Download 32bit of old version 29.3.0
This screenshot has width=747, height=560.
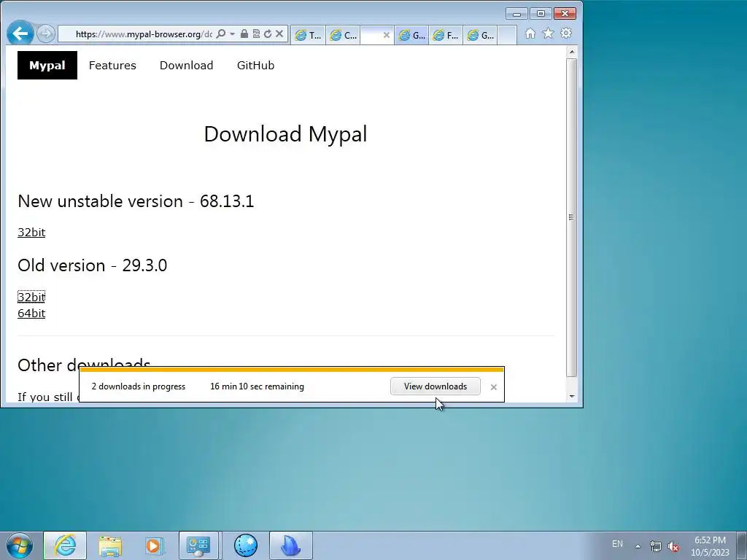click(x=31, y=297)
